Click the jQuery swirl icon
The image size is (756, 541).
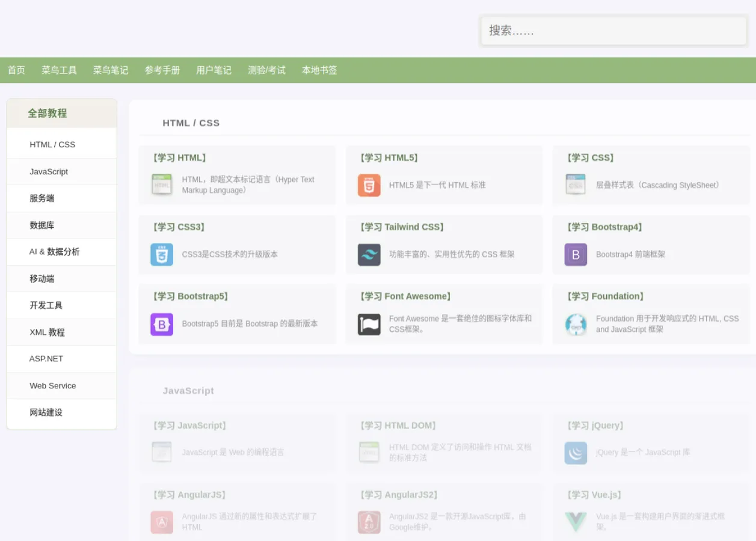click(576, 453)
